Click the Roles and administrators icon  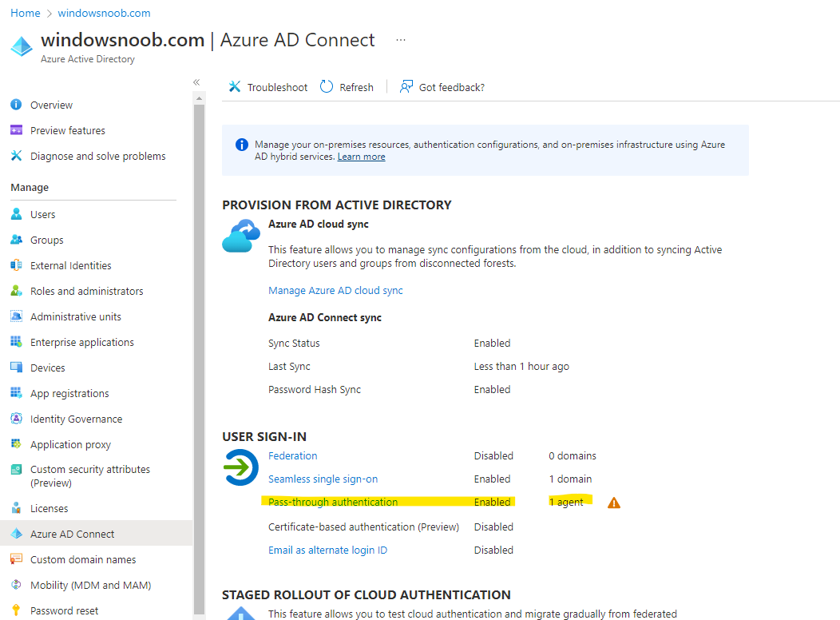click(x=16, y=291)
